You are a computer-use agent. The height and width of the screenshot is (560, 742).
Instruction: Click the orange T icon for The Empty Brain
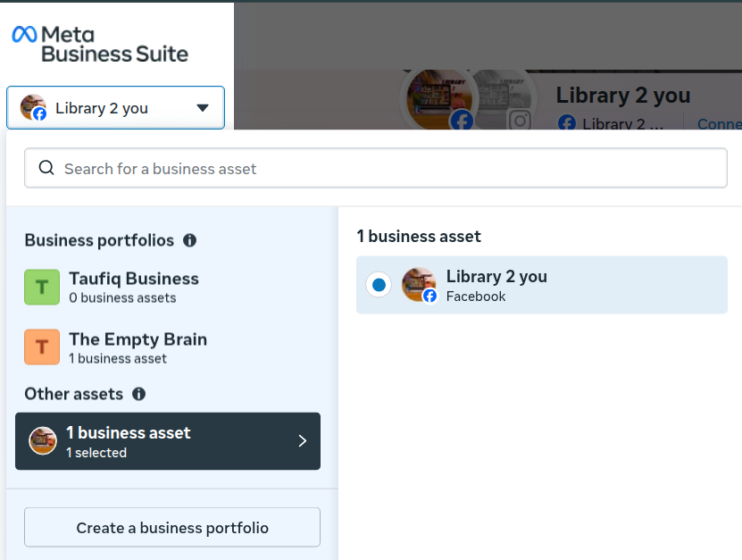[x=42, y=347]
